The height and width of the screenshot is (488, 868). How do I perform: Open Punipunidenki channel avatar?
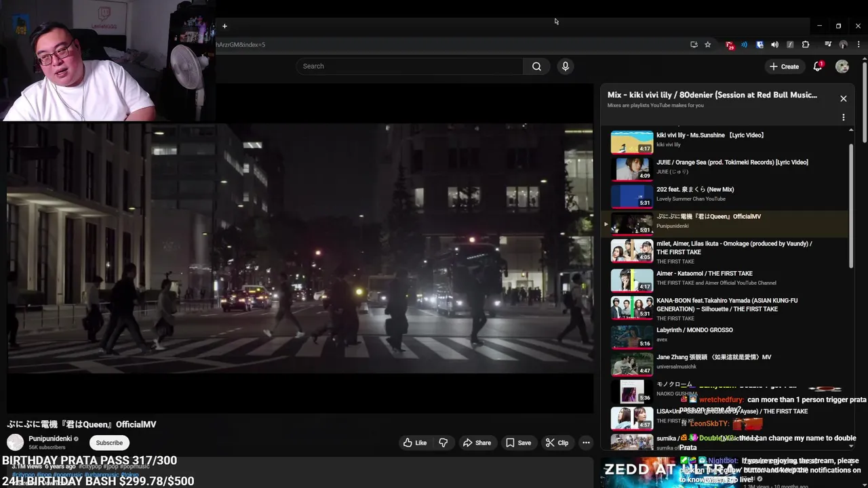pos(15,443)
